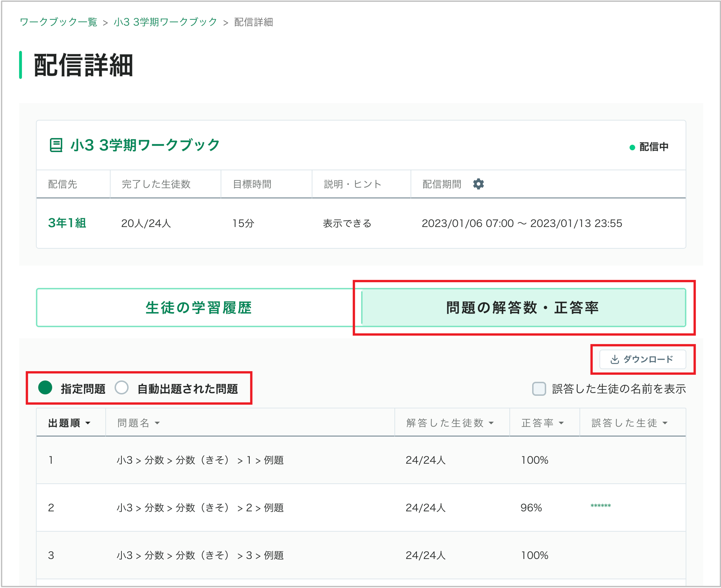
Task: Click 20人/24人 completed students value
Action: point(146,223)
